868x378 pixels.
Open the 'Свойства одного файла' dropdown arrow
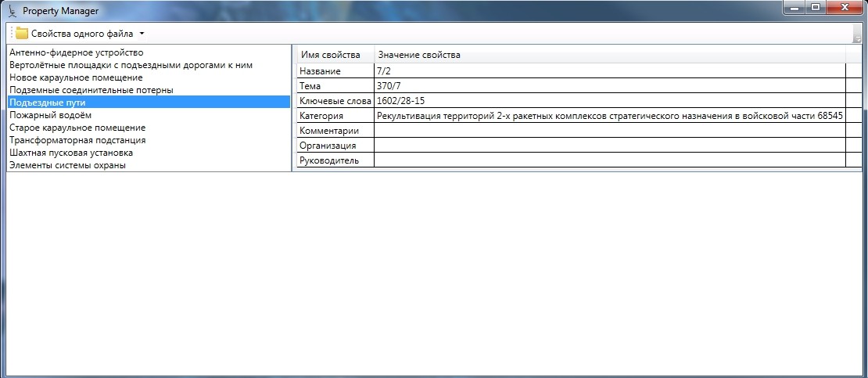pyautogui.click(x=142, y=34)
